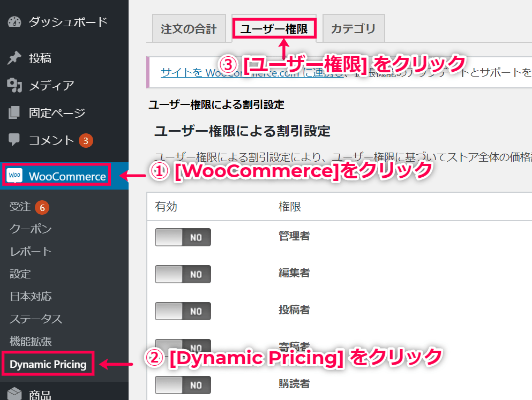The width and height of the screenshot is (532, 400).
Task: Open the 注文の合計 tab
Action: 189,28
